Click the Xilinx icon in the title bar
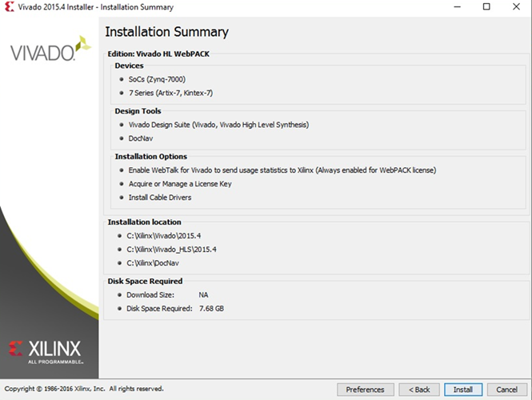The height and width of the screenshot is (400, 532). coord(9,6)
